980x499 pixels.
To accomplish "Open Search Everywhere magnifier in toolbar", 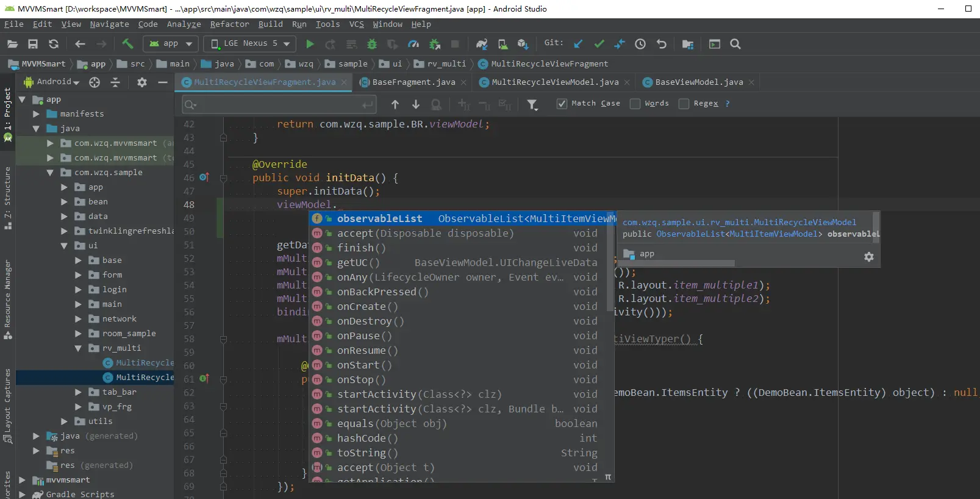I will click(735, 44).
